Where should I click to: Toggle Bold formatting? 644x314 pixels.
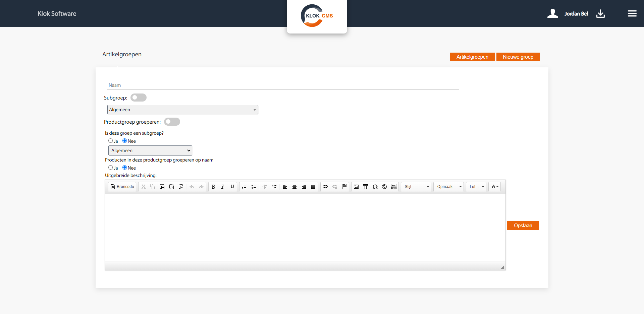pyautogui.click(x=213, y=187)
